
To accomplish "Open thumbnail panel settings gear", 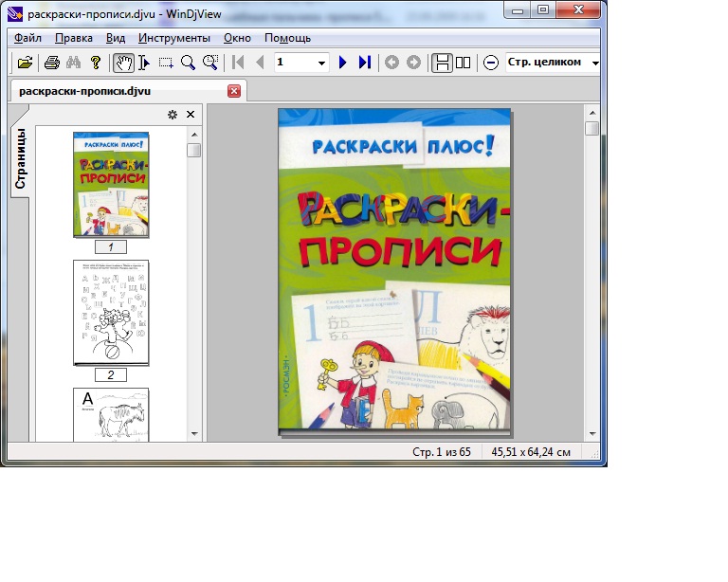I will (x=173, y=115).
